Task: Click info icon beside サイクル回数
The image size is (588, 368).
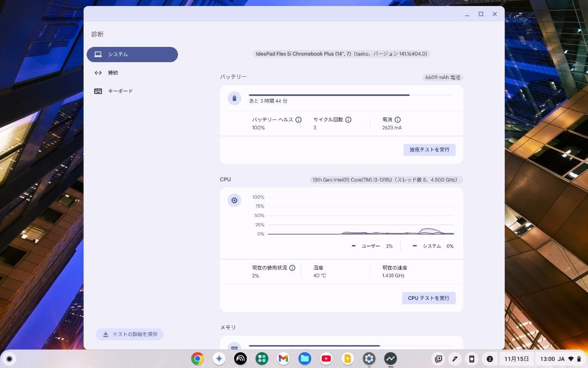Action: [x=348, y=120]
